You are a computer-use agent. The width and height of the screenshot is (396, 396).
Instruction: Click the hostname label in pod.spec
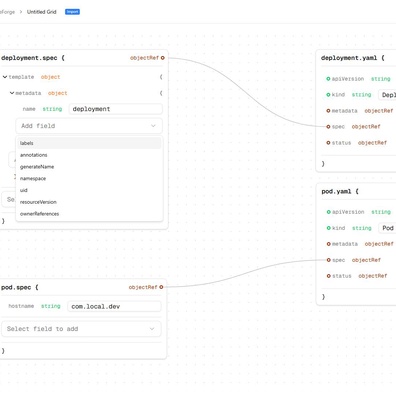tap(21, 306)
